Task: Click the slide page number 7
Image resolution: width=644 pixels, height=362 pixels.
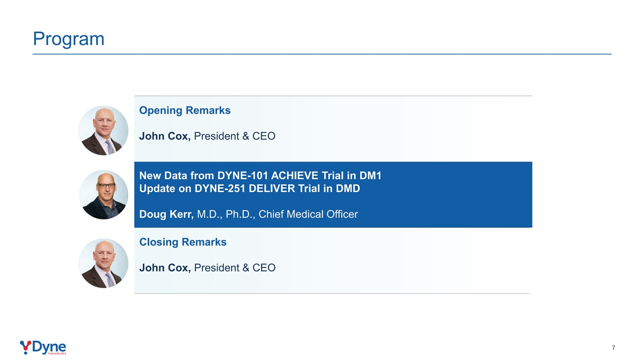Action: click(x=613, y=348)
